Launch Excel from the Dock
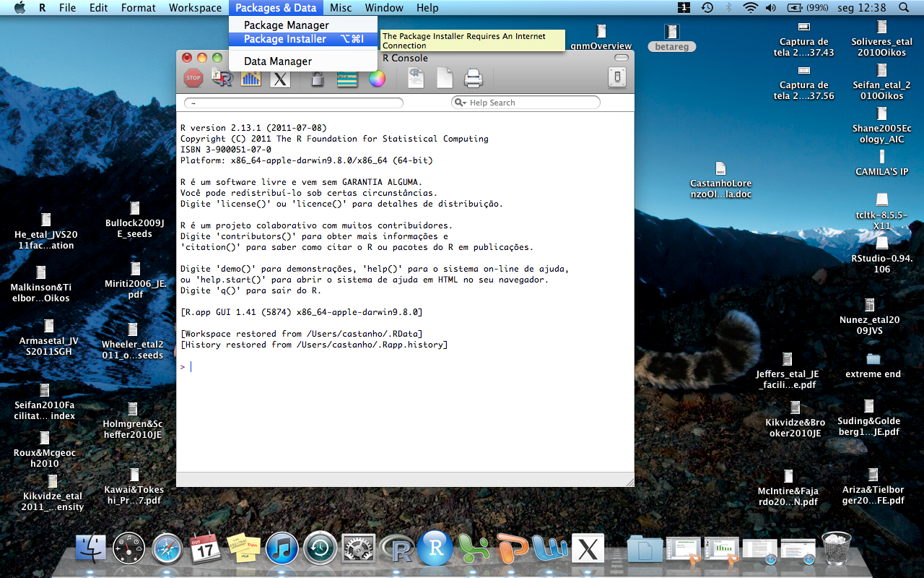Image resolution: width=924 pixels, height=578 pixels. [x=473, y=548]
